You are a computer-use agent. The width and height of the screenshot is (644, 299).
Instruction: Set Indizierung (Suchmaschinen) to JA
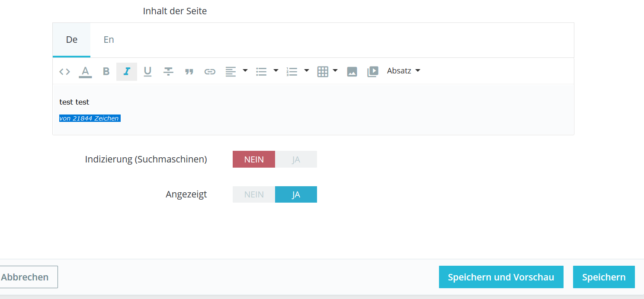(x=296, y=159)
